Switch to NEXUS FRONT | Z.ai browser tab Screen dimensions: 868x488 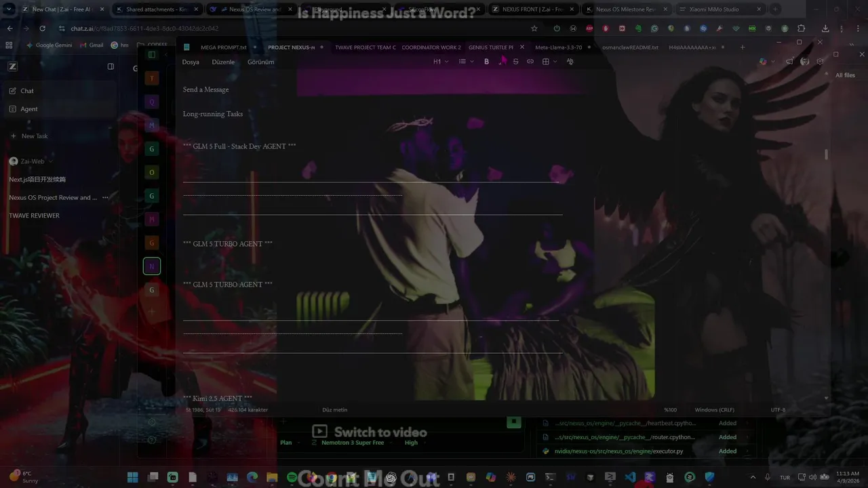point(532,9)
